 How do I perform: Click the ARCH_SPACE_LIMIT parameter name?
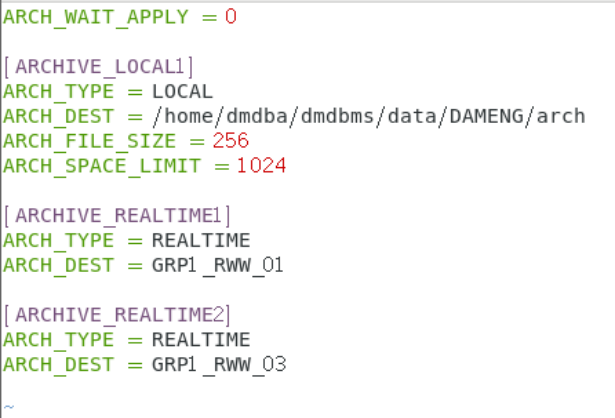tap(102, 166)
